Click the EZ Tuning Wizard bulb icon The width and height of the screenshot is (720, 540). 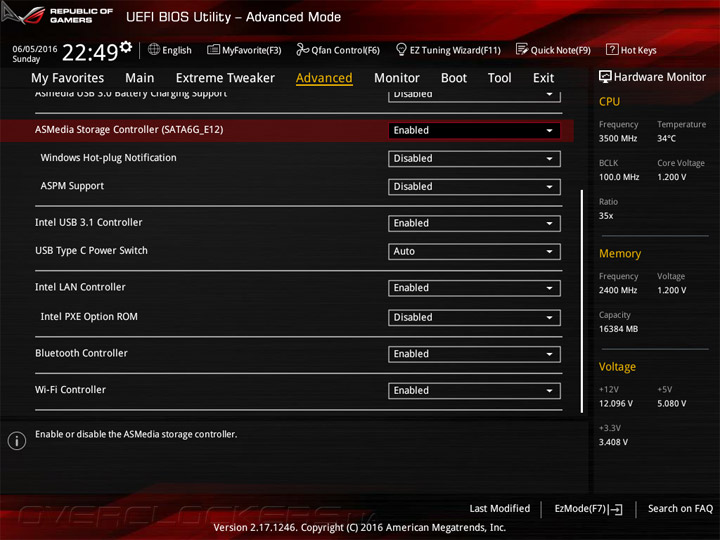click(401, 49)
